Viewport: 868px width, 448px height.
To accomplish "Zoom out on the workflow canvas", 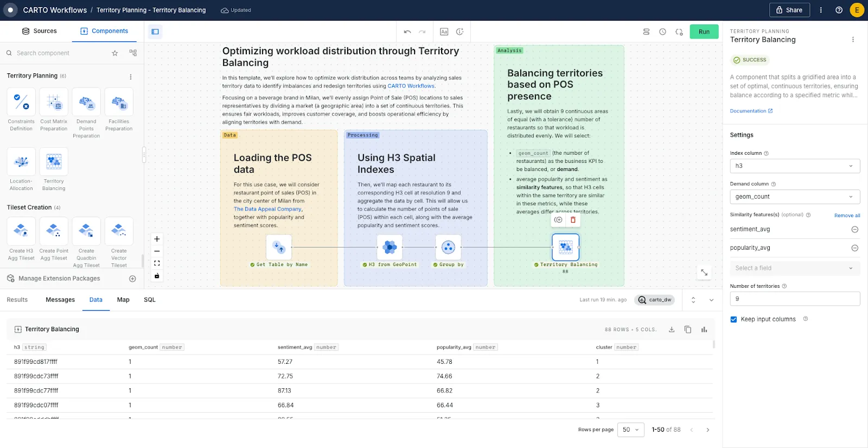I will pyautogui.click(x=157, y=251).
